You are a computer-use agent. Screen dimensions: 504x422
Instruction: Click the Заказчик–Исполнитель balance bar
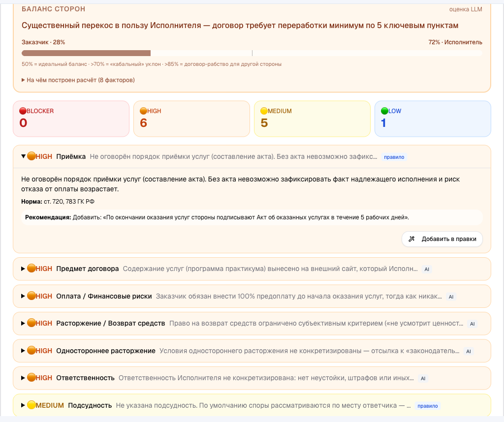[252, 53]
